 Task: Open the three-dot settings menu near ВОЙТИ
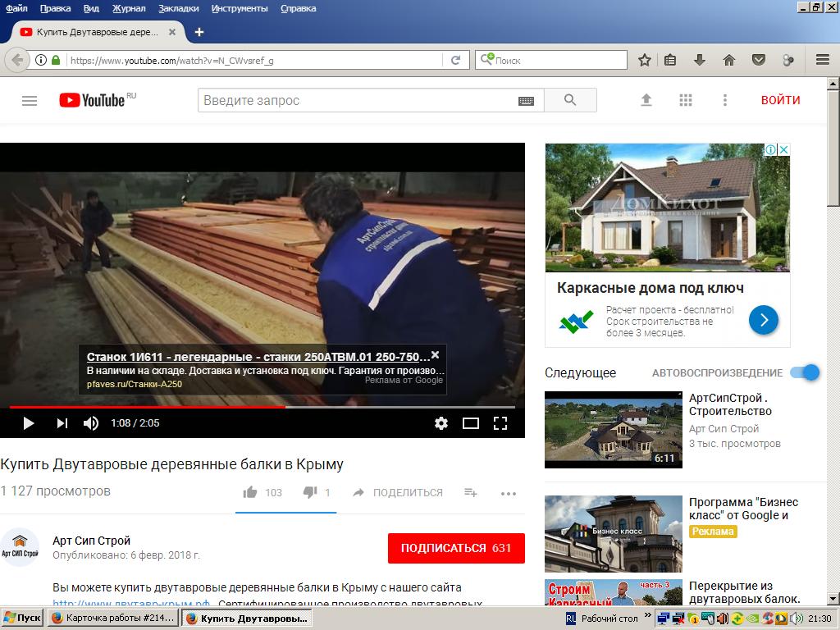(x=725, y=99)
